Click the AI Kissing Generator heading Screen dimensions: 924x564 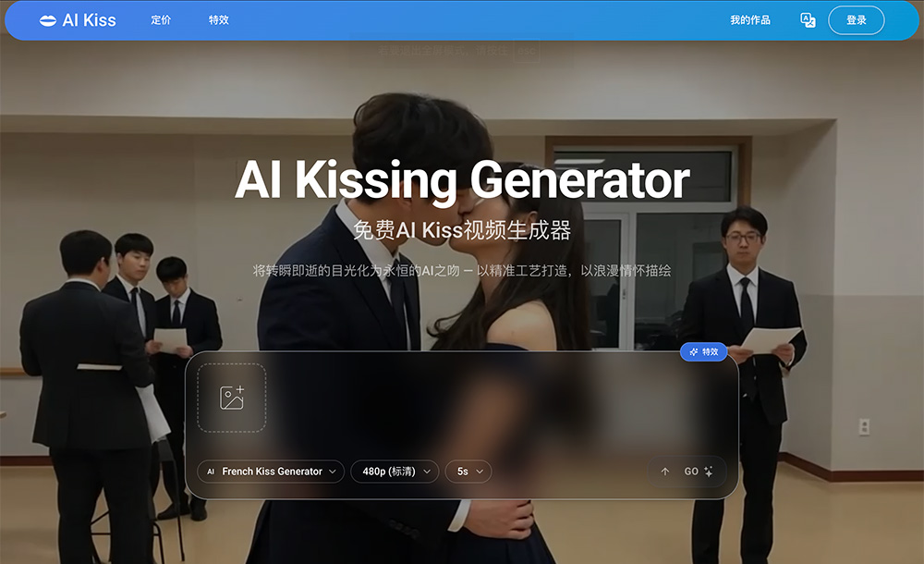click(462, 180)
